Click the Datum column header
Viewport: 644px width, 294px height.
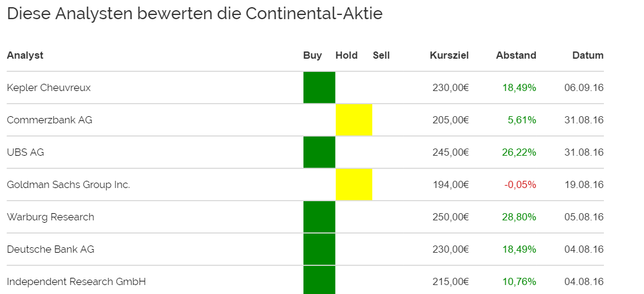click(x=588, y=56)
